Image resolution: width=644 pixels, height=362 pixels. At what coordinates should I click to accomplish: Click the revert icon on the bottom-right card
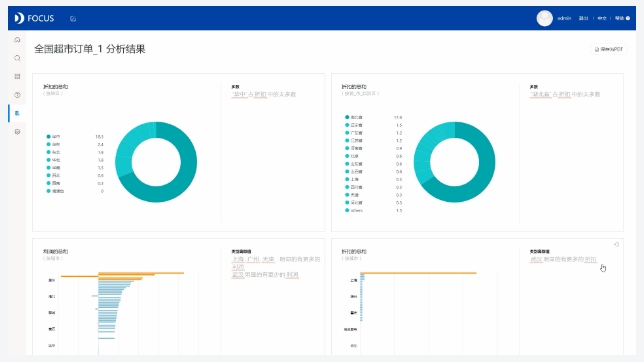pyautogui.click(x=616, y=244)
